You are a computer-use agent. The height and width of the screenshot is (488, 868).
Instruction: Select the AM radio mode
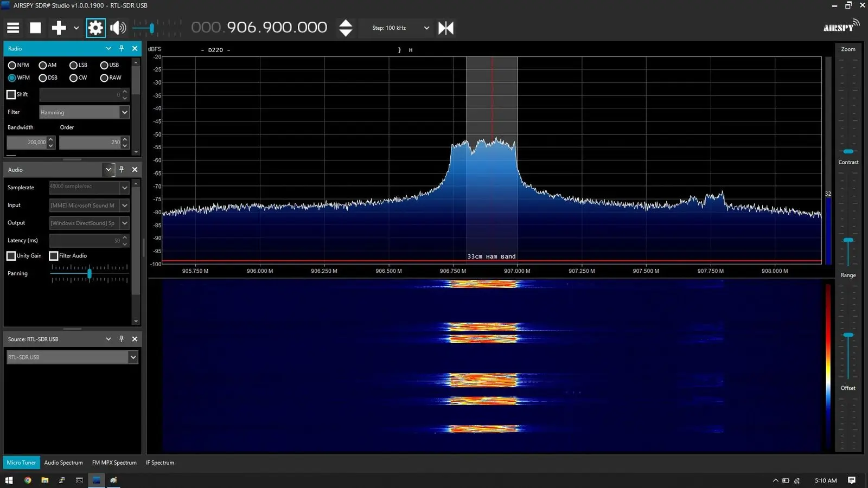pyautogui.click(x=48, y=65)
